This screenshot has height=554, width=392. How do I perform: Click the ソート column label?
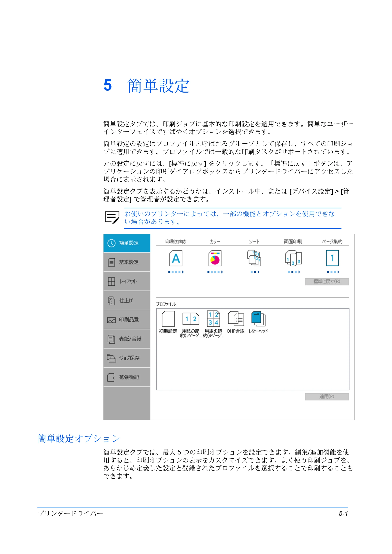tap(254, 241)
